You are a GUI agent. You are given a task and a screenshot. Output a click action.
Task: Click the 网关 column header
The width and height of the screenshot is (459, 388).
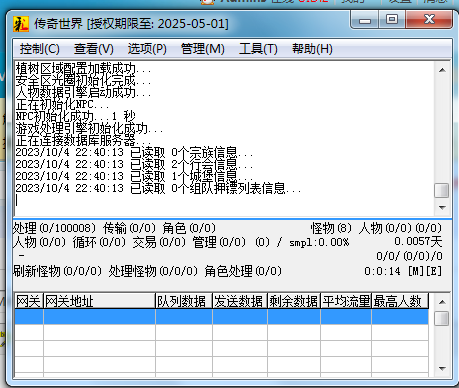[29, 301]
